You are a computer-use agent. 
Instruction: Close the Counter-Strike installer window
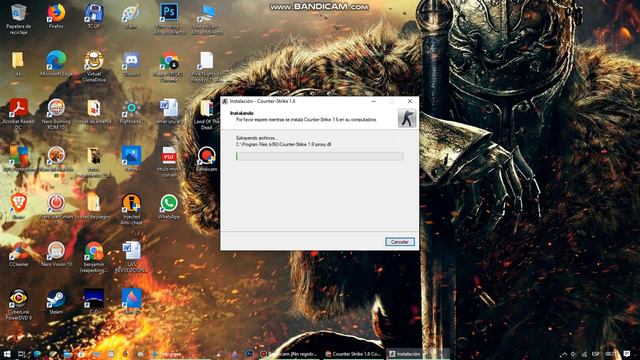tap(410, 101)
